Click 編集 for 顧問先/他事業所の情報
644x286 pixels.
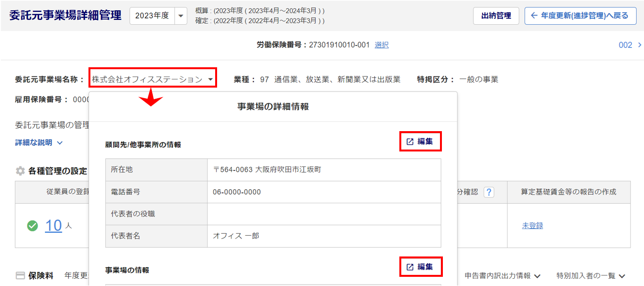pos(420,141)
